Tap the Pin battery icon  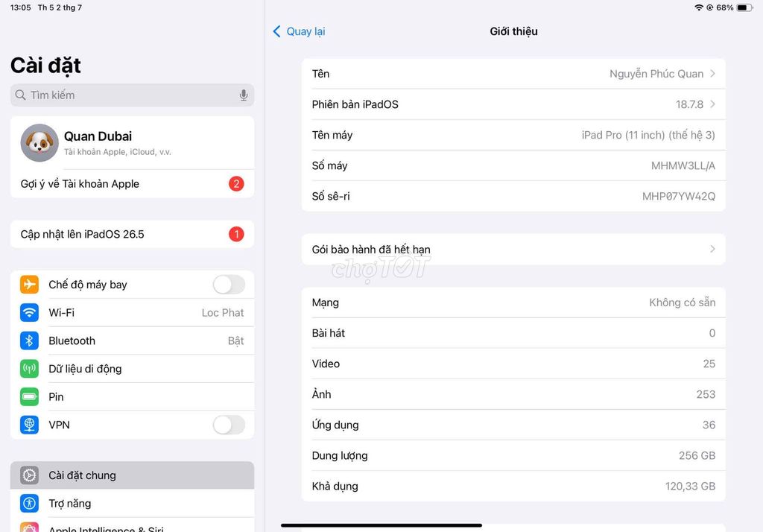pos(29,396)
